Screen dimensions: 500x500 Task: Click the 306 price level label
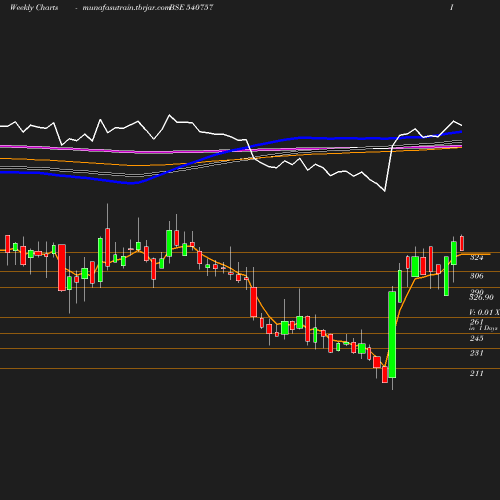click(476, 276)
